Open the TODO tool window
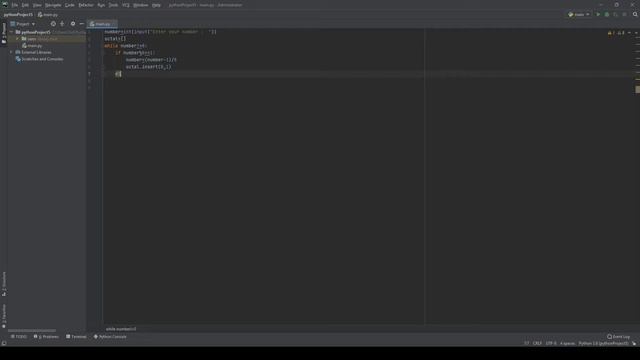 pos(19,337)
